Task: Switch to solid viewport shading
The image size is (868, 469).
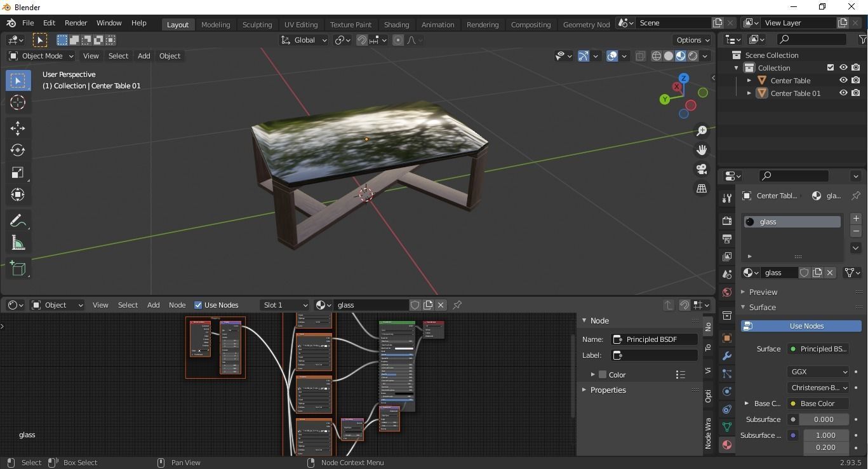Action: (x=669, y=56)
